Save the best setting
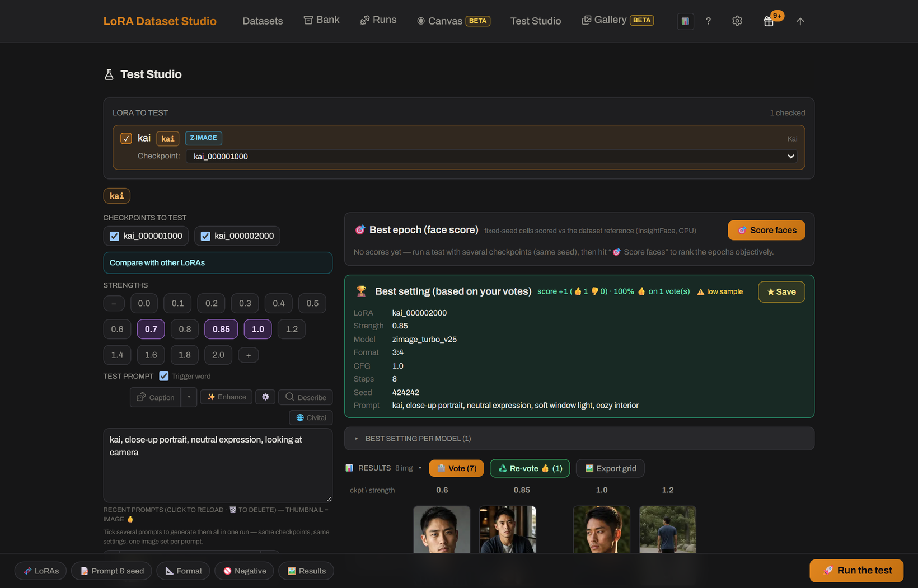Screen dimensions: 918x588 pyautogui.click(x=781, y=292)
